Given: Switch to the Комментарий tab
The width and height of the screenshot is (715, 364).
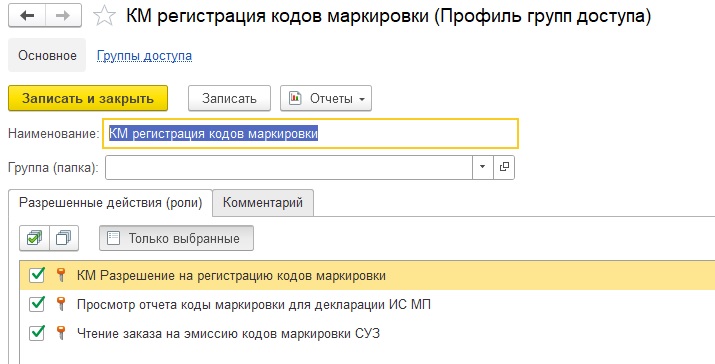Looking at the screenshot, I should coord(263,203).
